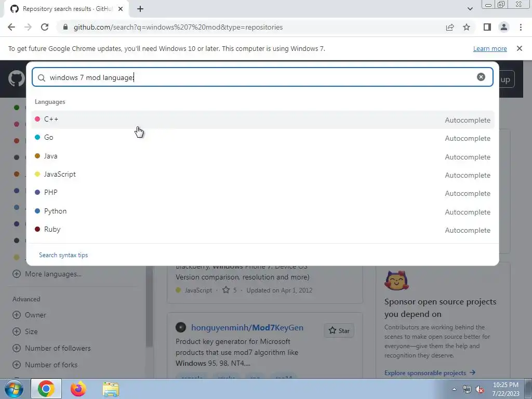Click the search magnifier icon in search box
532x399 pixels.
point(42,78)
